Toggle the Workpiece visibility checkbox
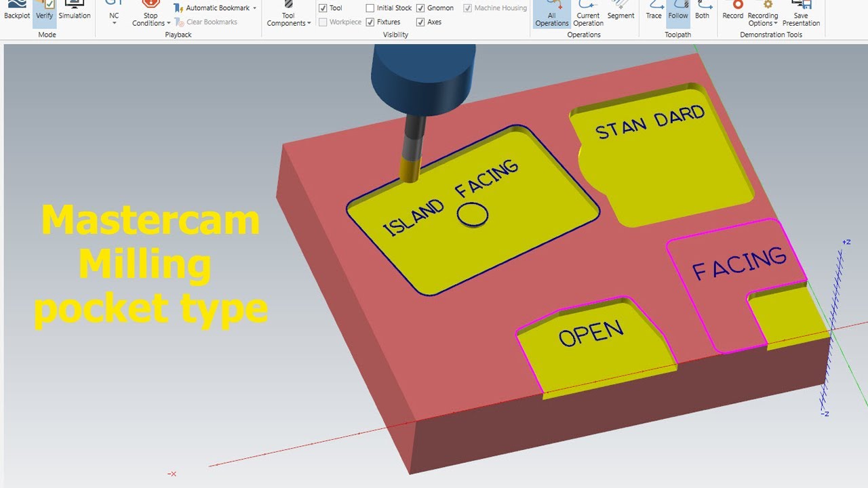 tap(323, 22)
